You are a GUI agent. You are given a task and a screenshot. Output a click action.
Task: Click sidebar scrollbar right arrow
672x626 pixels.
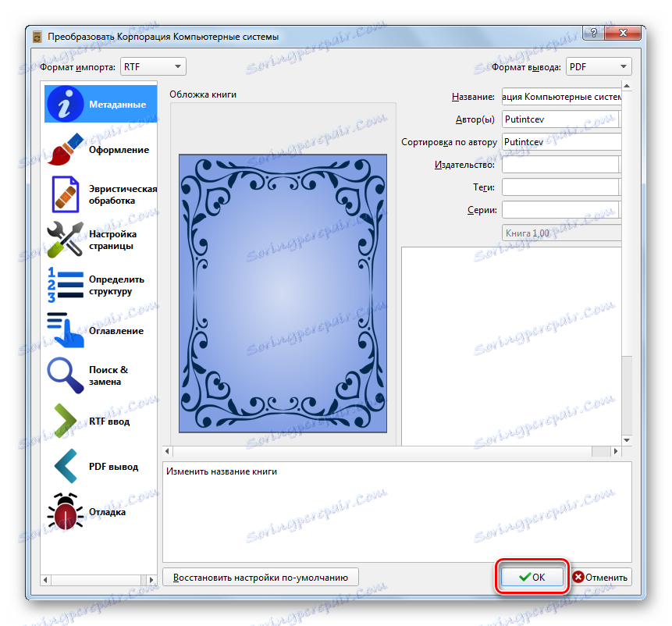click(151, 580)
